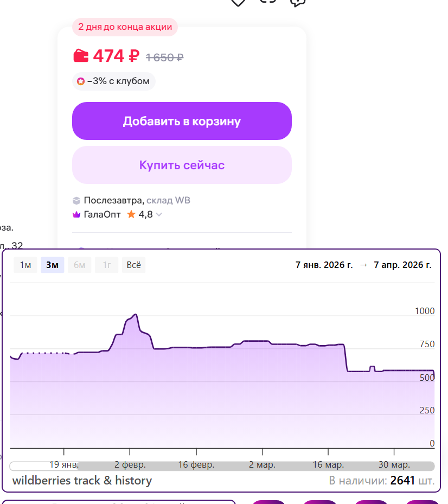Click the purple crown seller icon
448x504 pixels.
click(76, 215)
